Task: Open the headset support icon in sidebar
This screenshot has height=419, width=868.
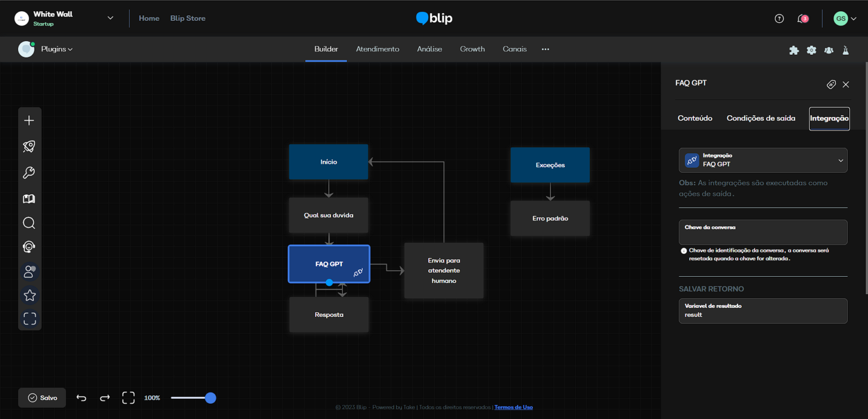Action: pyautogui.click(x=29, y=247)
